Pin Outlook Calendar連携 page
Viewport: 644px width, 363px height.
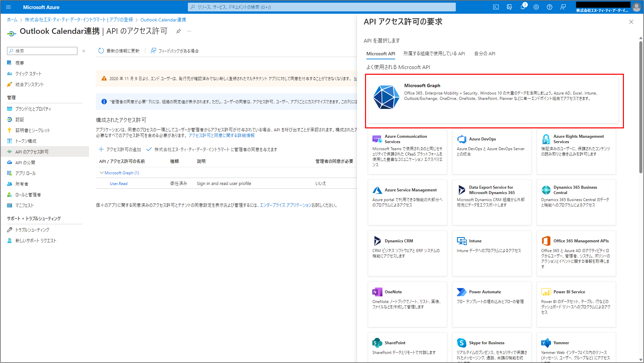(178, 31)
